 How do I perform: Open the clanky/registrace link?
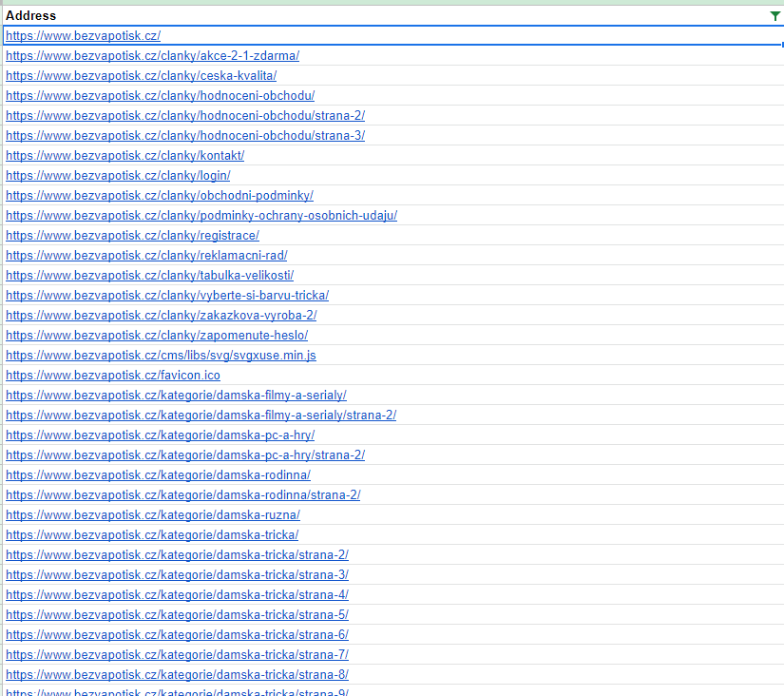pos(132,236)
